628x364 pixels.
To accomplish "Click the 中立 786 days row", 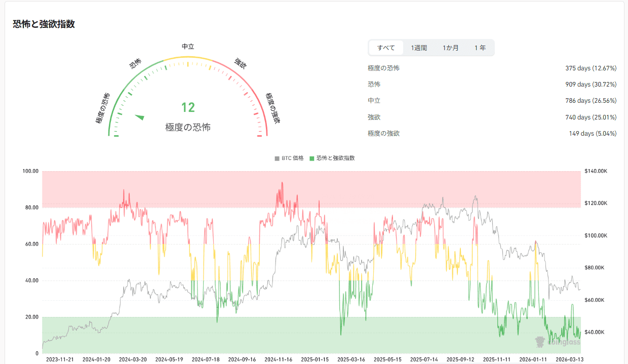I will coord(492,101).
